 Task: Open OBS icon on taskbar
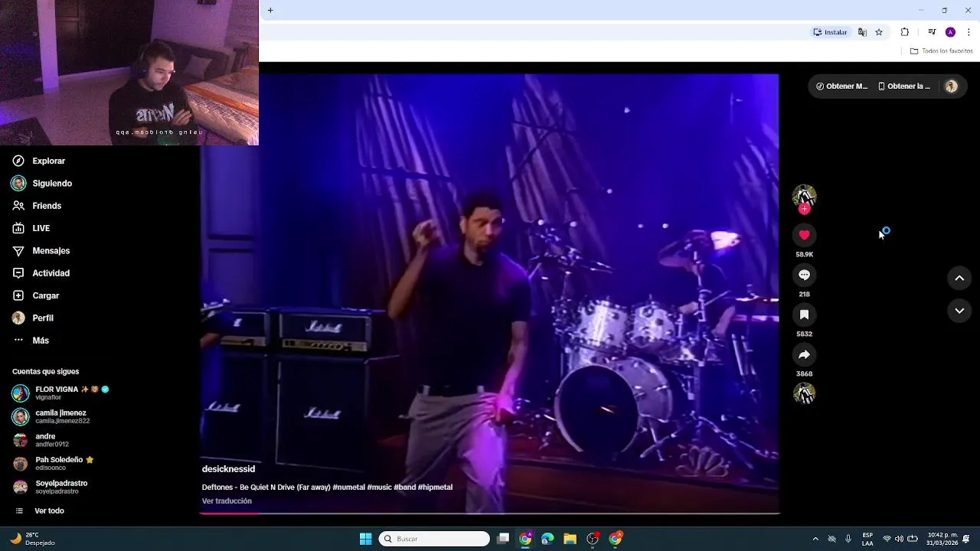(593, 539)
